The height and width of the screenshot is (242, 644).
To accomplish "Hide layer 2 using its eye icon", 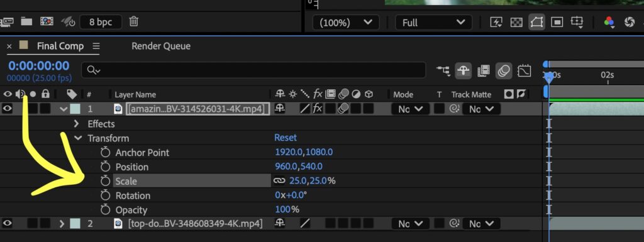I will click(x=8, y=224).
